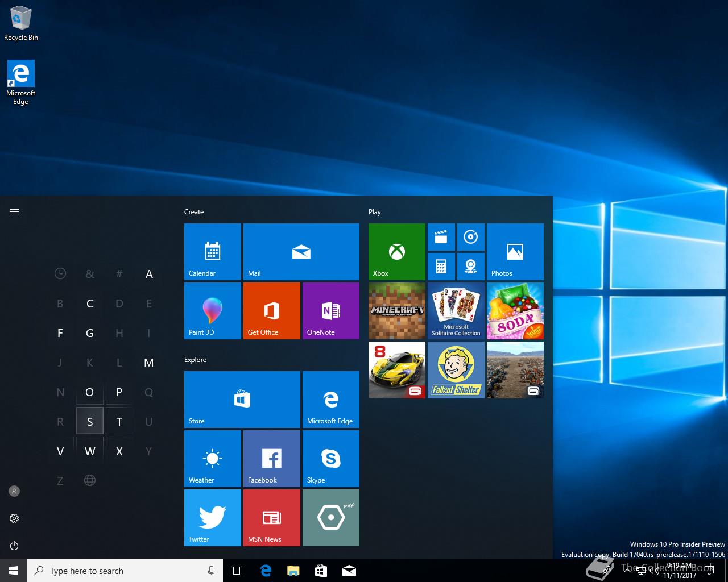The image size is (728, 582).
Task: Launch the Skype tile
Action: (x=331, y=459)
